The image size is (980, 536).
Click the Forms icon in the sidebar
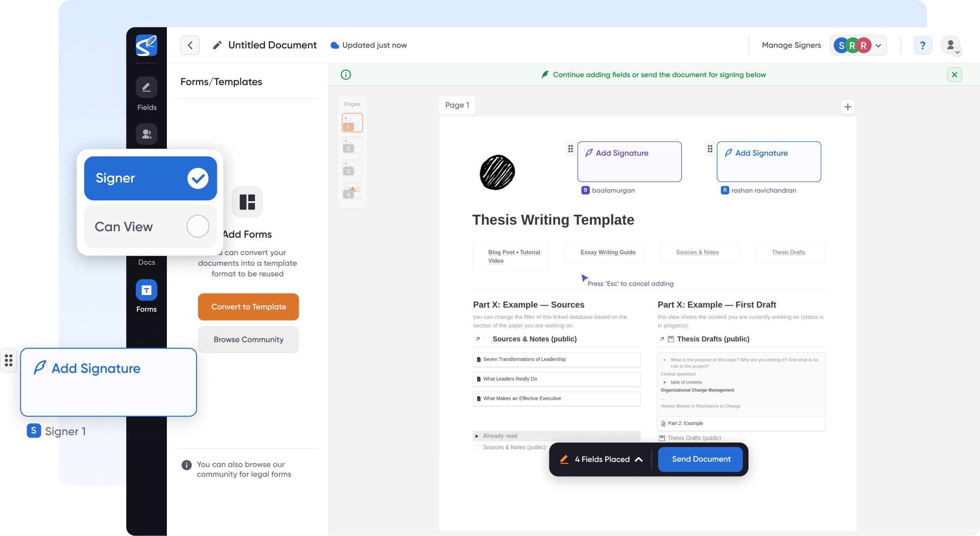pyautogui.click(x=146, y=291)
